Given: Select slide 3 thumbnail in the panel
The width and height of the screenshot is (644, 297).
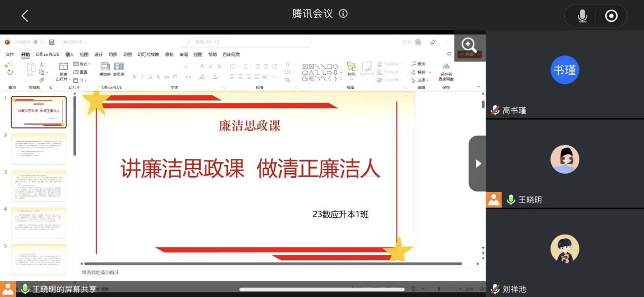Looking at the screenshot, I should click(39, 185).
